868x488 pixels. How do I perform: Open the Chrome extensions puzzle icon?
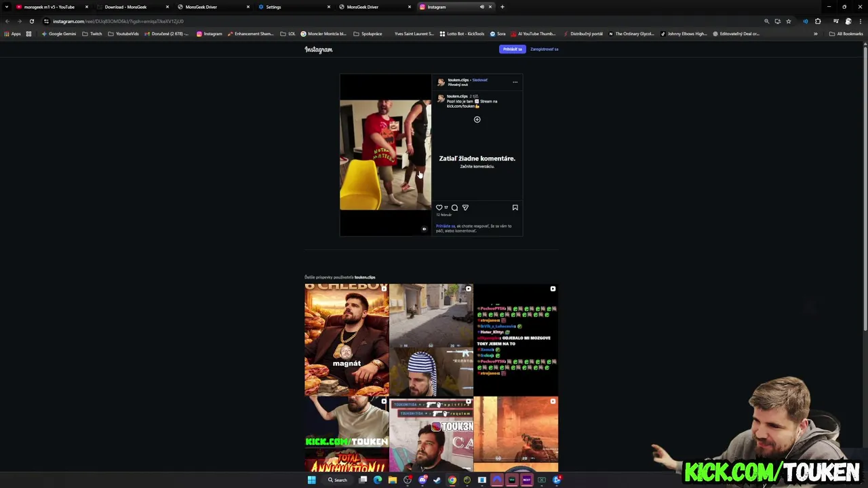(818, 21)
